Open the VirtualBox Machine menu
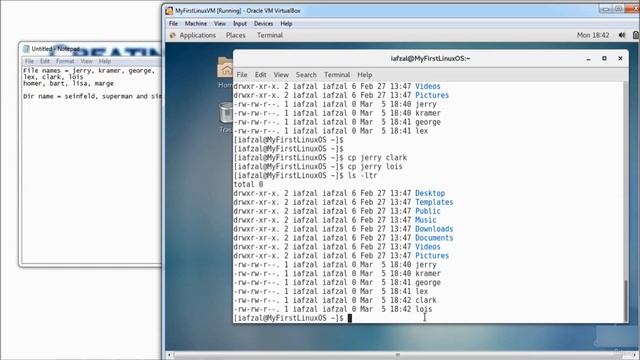 pos(196,24)
